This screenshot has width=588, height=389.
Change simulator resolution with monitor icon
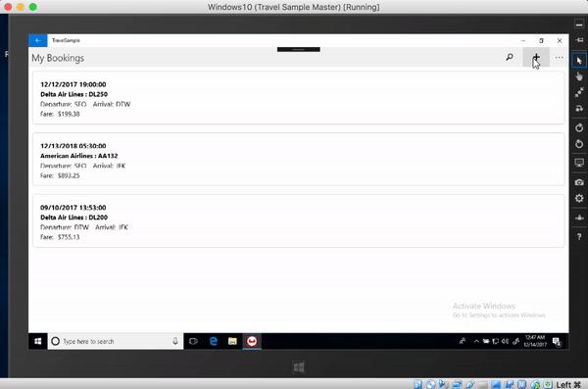[579, 163]
